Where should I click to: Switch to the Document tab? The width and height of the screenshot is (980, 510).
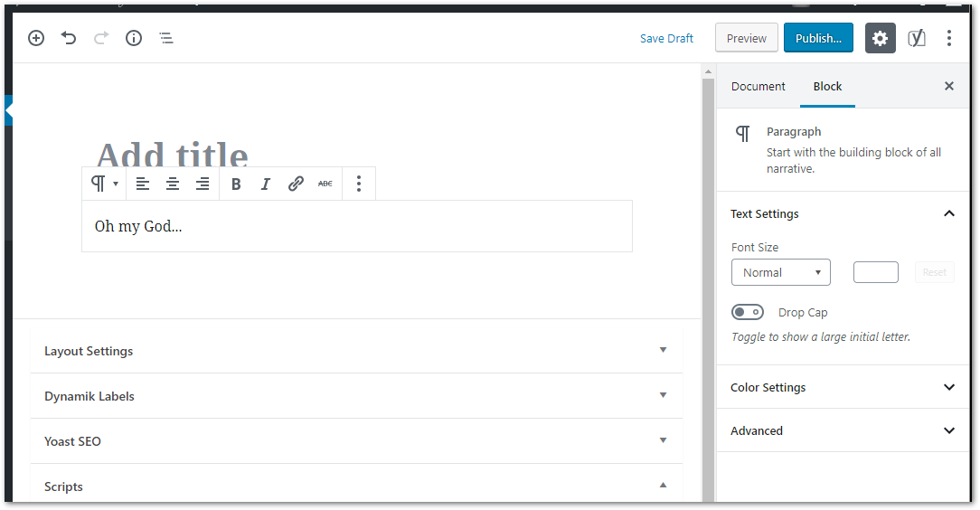(x=759, y=86)
